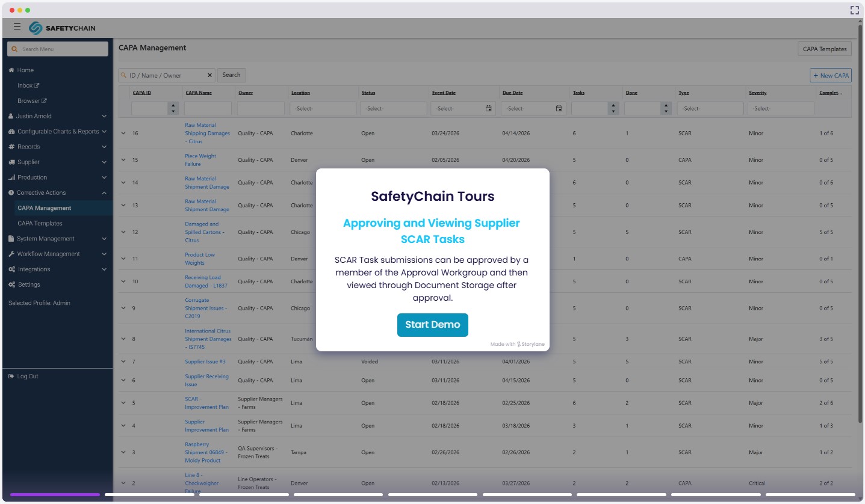Collapse Corrective Actions section
The image size is (865, 504).
click(57, 193)
